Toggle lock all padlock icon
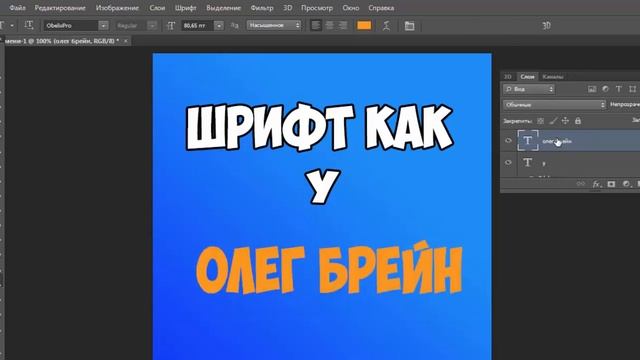 coord(578,121)
